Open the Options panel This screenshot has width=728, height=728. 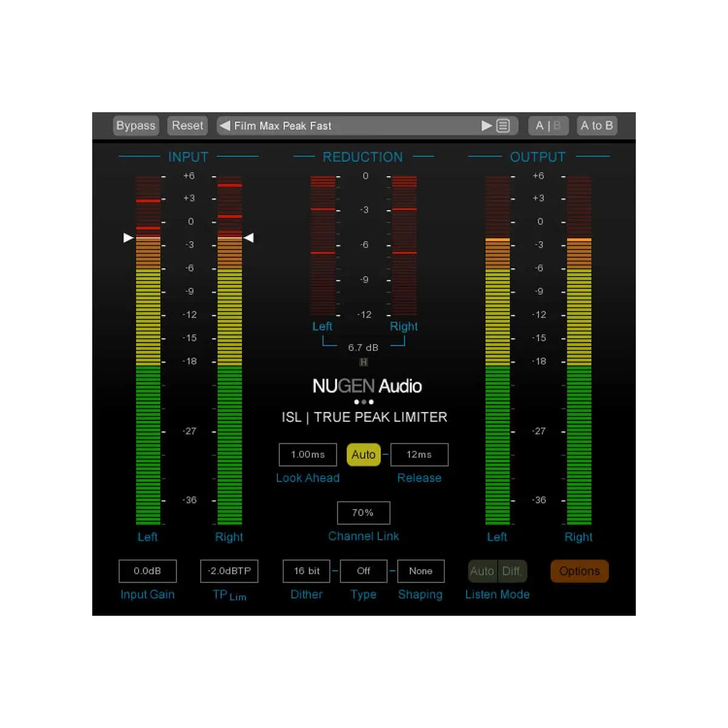pos(579,571)
